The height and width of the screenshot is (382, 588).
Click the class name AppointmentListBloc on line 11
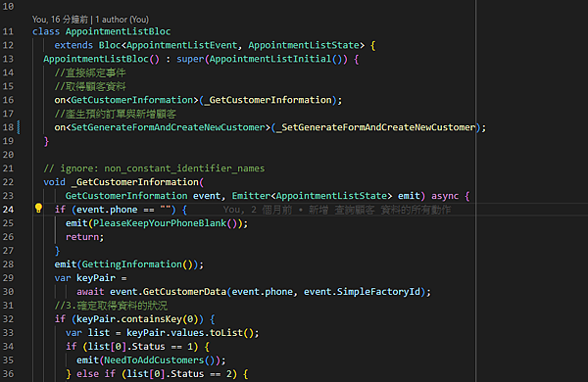click(x=119, y=31)
